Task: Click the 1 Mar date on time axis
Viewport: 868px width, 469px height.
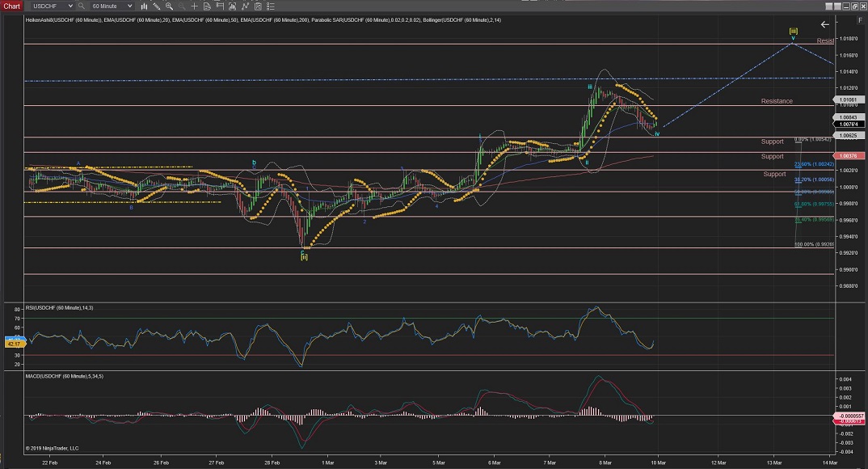Action: (x=327, y=463)
